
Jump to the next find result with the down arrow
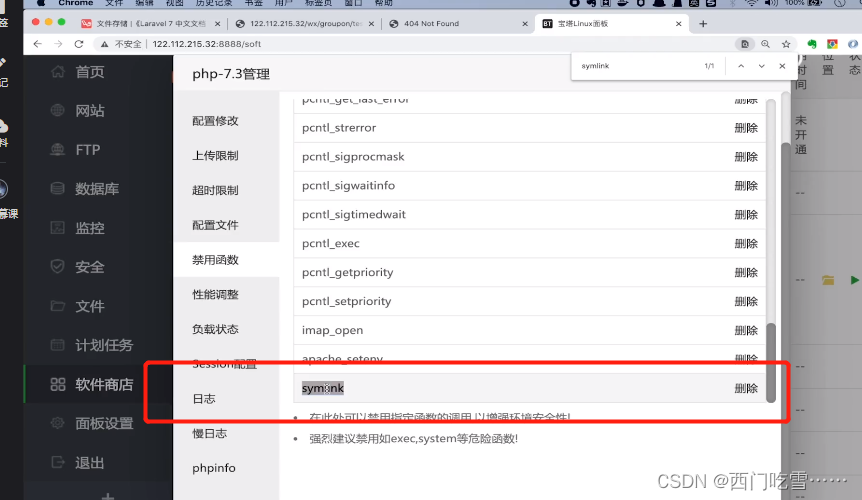pyautogui.click(x=761, y=66)
